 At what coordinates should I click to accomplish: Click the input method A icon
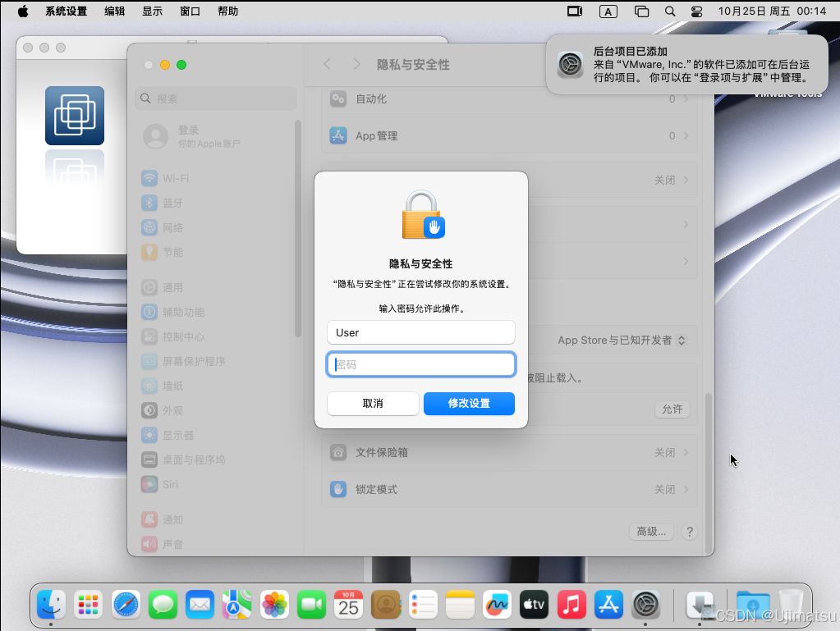(608, 11)
